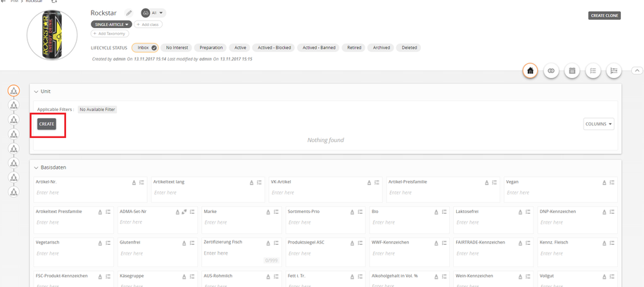Click the list icon on Kennz. Fleisch field
This screenshot has height=287, width=644.
(612, 243)
